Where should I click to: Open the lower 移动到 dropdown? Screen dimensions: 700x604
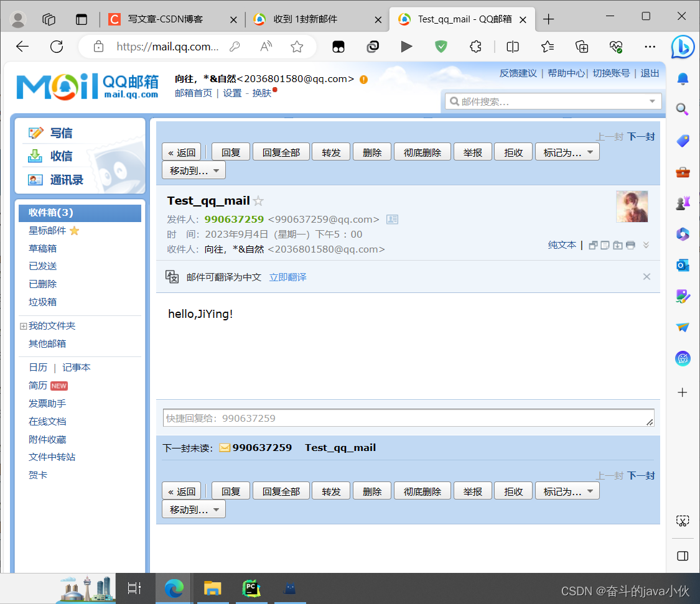click(194, 509)
